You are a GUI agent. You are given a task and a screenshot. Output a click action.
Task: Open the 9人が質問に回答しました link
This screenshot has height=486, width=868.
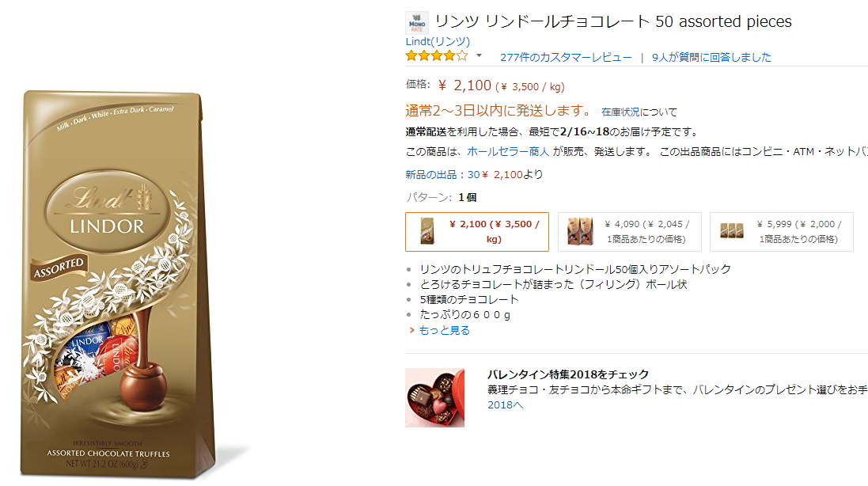coord(711,57)
